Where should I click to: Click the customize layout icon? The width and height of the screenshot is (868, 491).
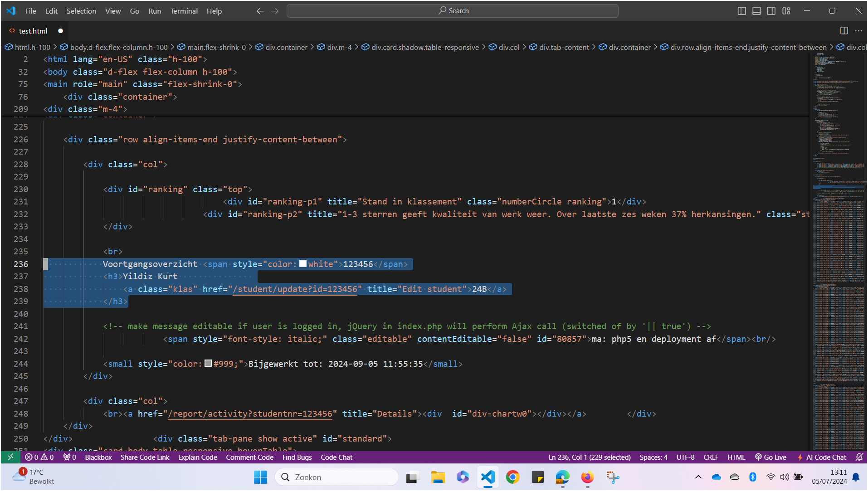(x=786, y=11)
